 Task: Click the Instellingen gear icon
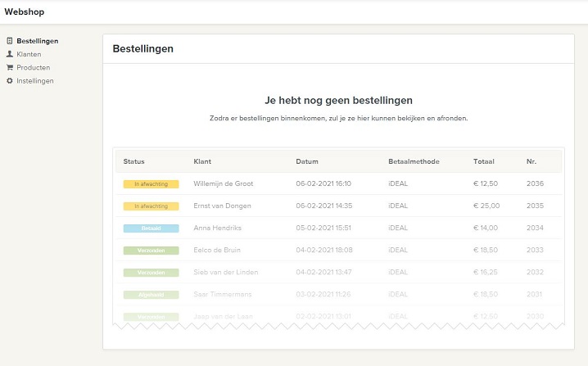tap(10, 80)
